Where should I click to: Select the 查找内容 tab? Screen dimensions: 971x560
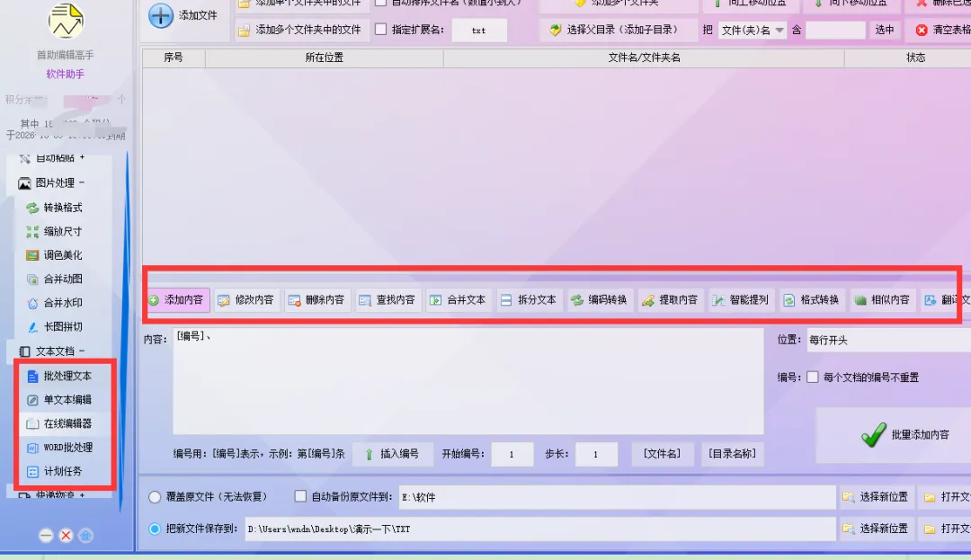[x=388, y=300]
